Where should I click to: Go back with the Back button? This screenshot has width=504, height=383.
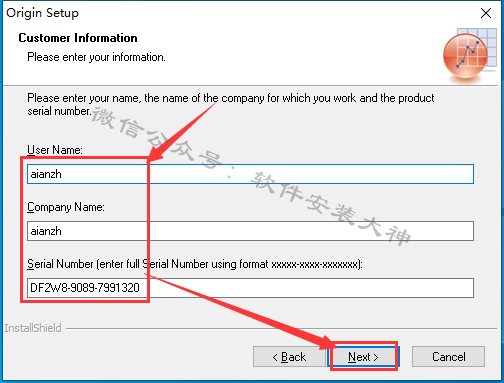point(289,357)
